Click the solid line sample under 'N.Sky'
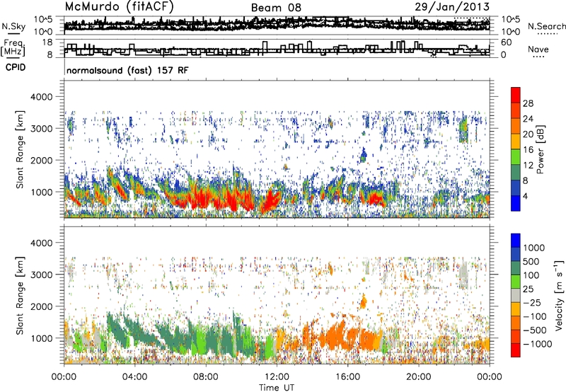566x392 pixels. point(13,33)
